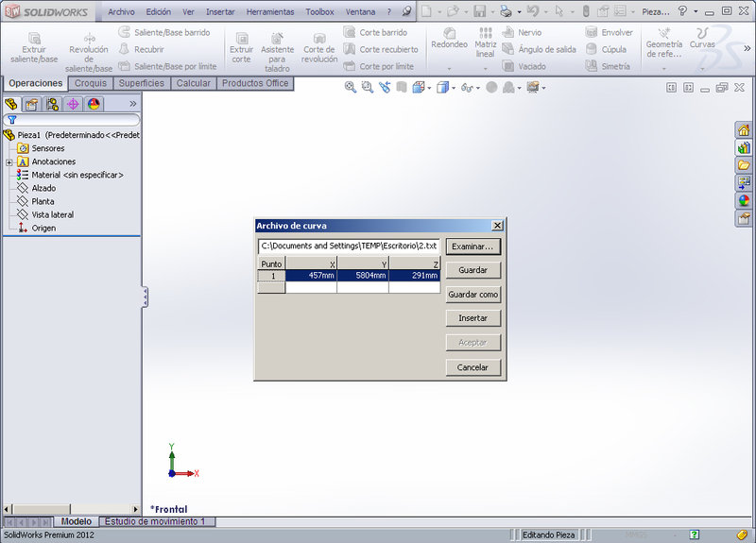Image resolution: width=756 pixels, height=543 pixels.
Task: Select the 5804mm Y cell
Action: click(363, 276)
